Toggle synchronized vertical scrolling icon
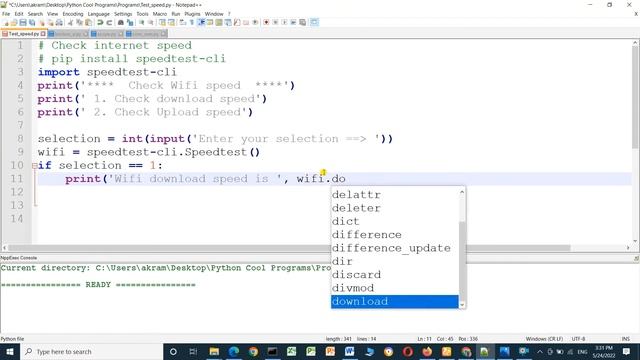 click(162, 22)
